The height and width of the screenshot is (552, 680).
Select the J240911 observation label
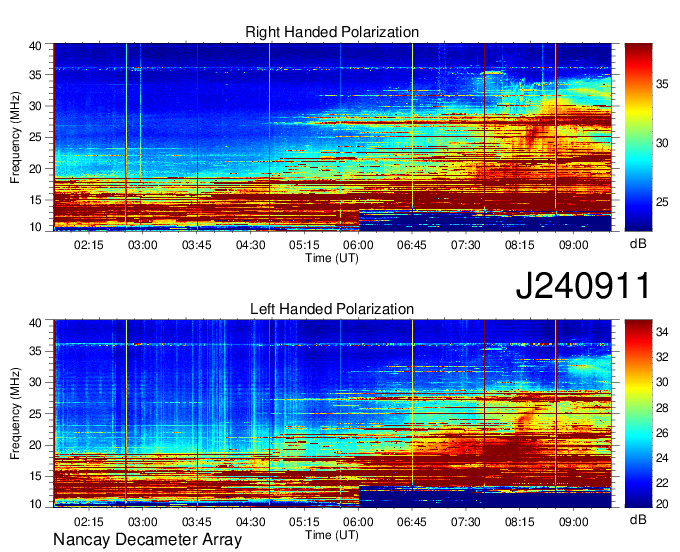[583, 286]
